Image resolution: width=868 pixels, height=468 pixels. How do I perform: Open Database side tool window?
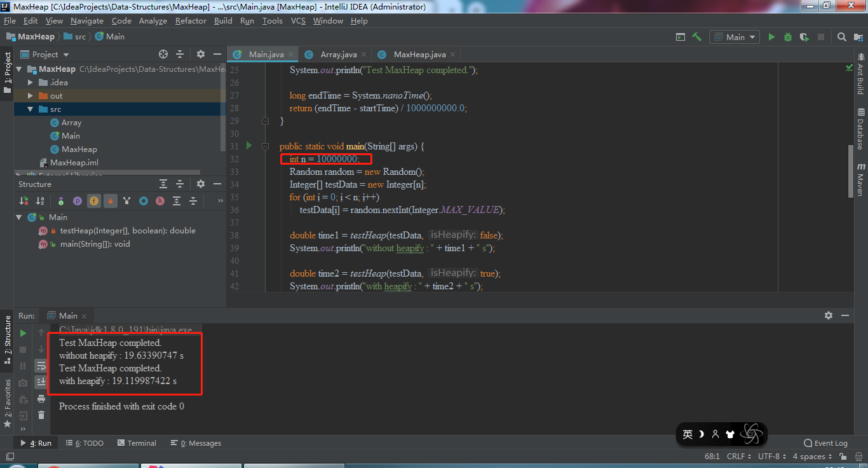861,128
